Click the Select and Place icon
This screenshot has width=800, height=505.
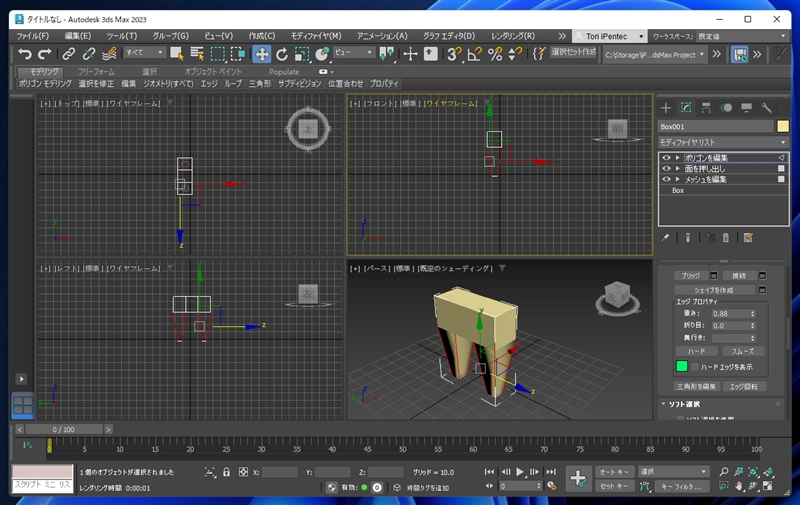click(x=322, y=54)
